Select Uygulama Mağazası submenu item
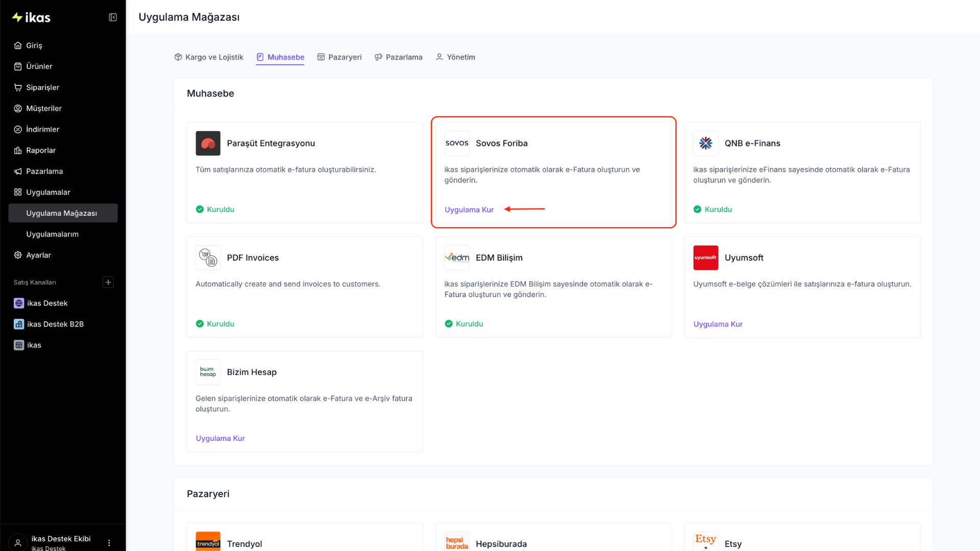The width and height of the screenshot is (980, 551). click(x=63, y=213)
